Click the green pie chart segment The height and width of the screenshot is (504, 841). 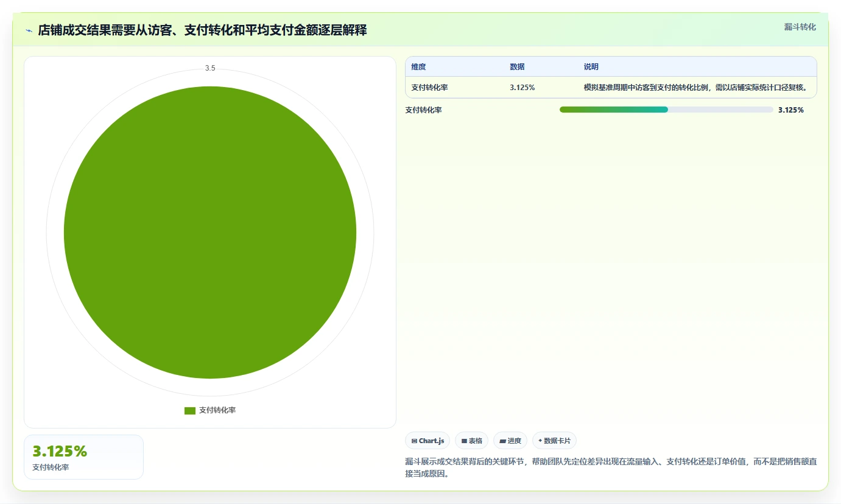(x=210, y=233)
